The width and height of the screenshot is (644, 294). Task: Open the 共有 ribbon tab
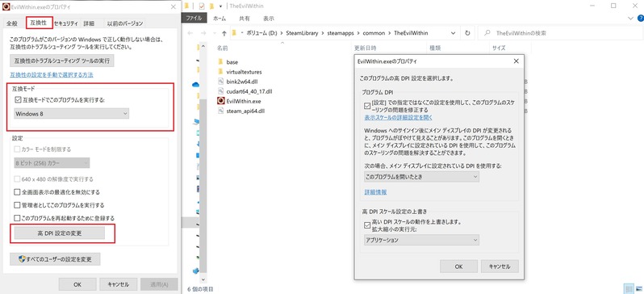[245, 19]
